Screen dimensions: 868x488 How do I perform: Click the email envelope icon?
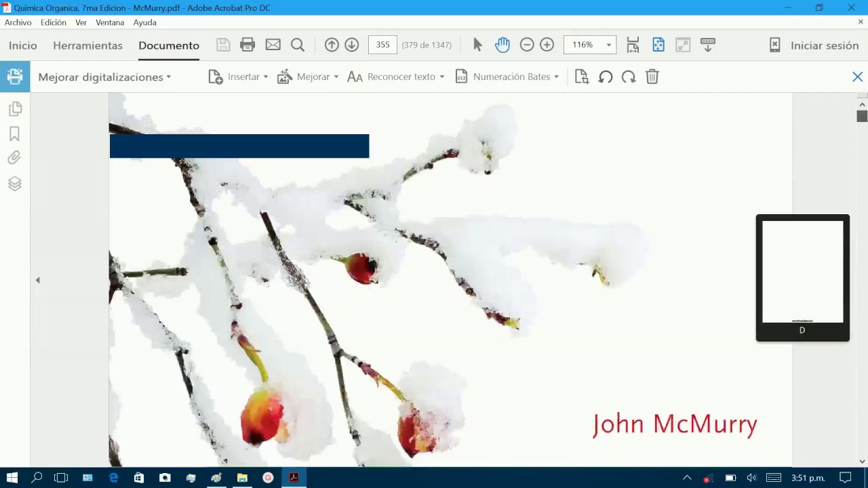coord(273,45)
